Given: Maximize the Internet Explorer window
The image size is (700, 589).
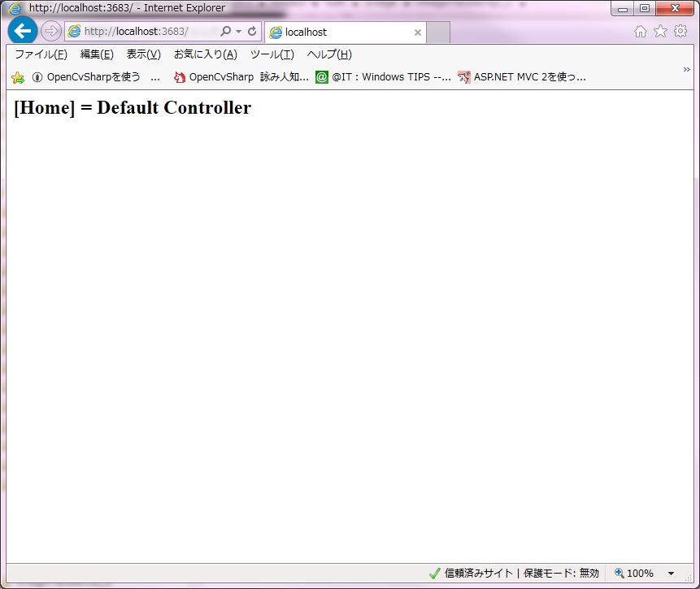Looking at the screenshot, I should coord(644,8).
